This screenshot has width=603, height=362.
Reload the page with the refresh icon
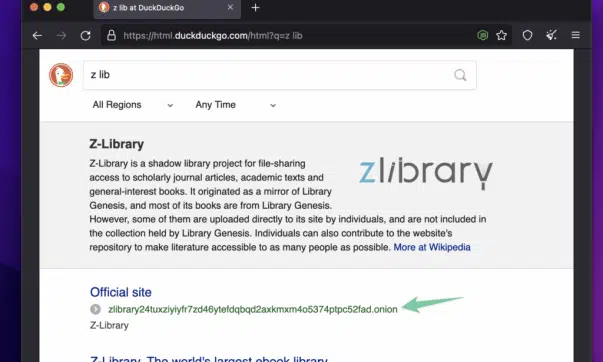(85, 36)
